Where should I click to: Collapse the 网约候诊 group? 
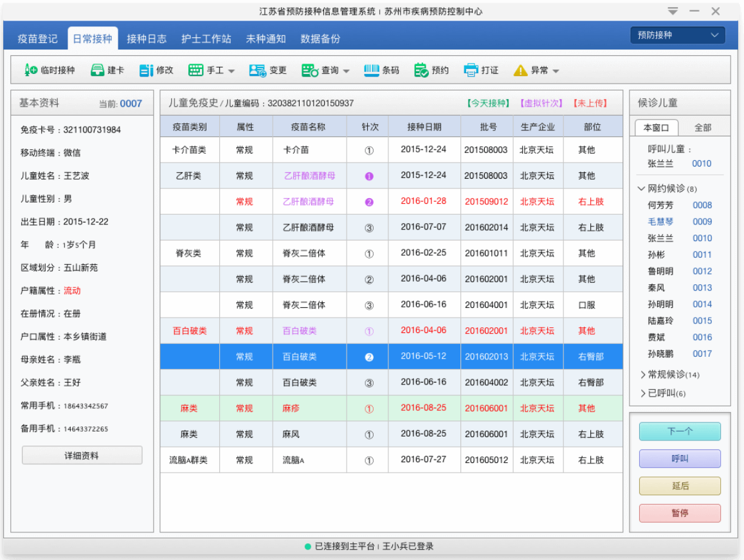coord(642,188)
